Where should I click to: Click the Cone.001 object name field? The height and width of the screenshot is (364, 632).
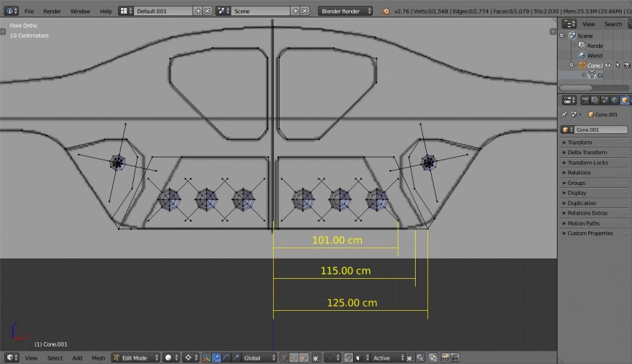coord(601,130)
